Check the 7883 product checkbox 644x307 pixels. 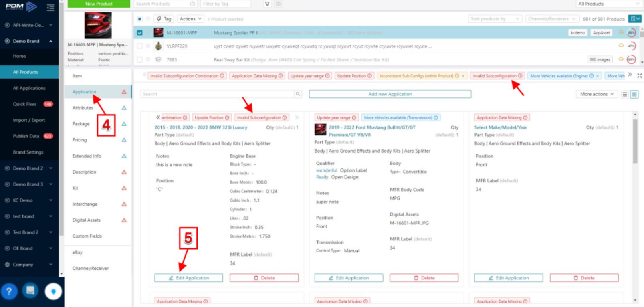pyautogui.click(x=139, y=59)
